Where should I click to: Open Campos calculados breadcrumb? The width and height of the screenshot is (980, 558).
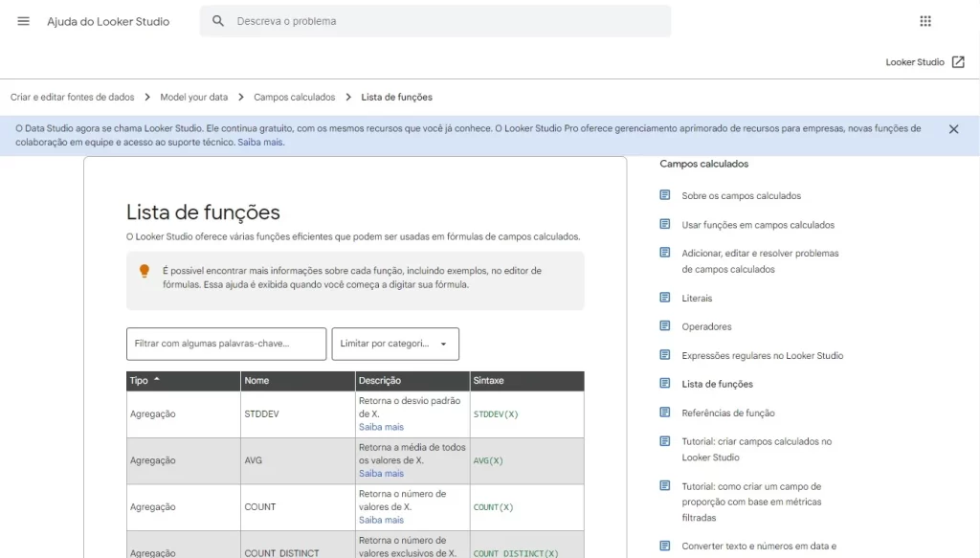pyautogui.click(x=295, y=97)
